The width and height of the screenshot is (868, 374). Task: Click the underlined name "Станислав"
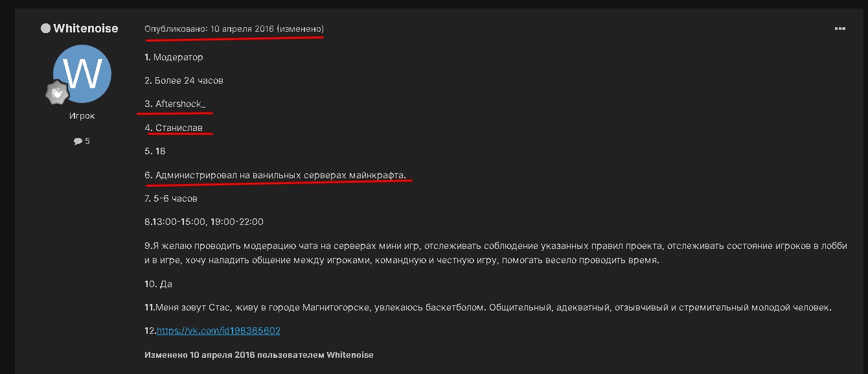(x=179, y=128)
